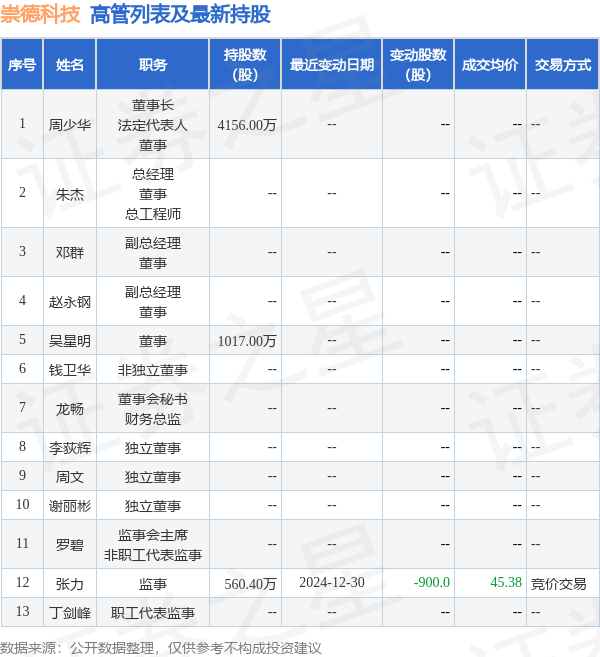Click the name 龙畅
The width and height of the screenshot is (600, 657).
70,408
